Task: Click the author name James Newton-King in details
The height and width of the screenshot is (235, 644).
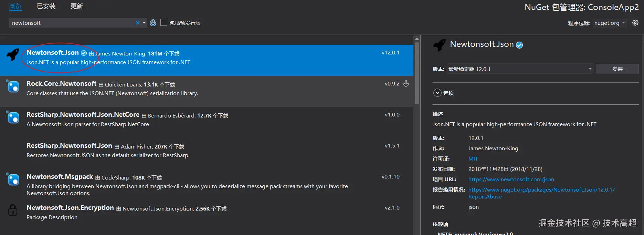Action: pos(493,149)
